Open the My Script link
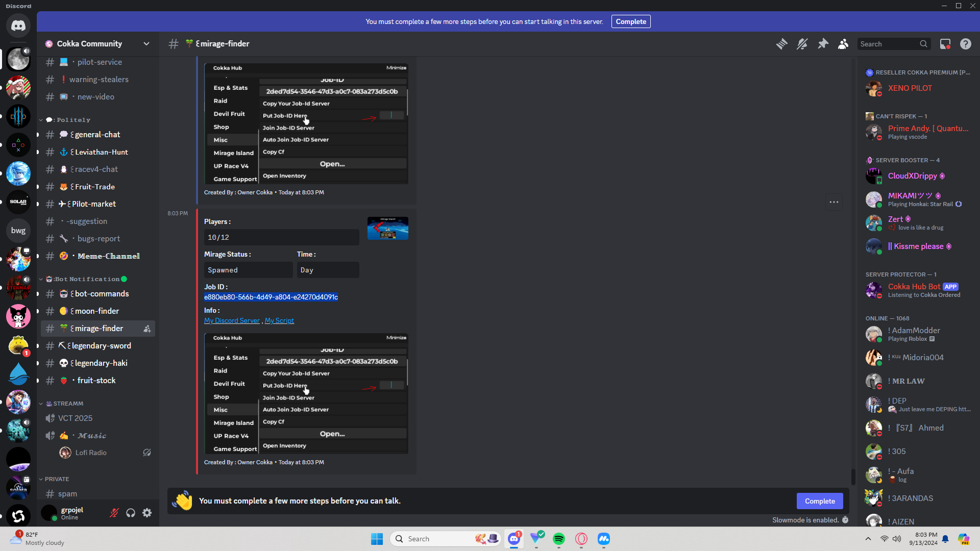Screen dimensions: 980x551 279,320
